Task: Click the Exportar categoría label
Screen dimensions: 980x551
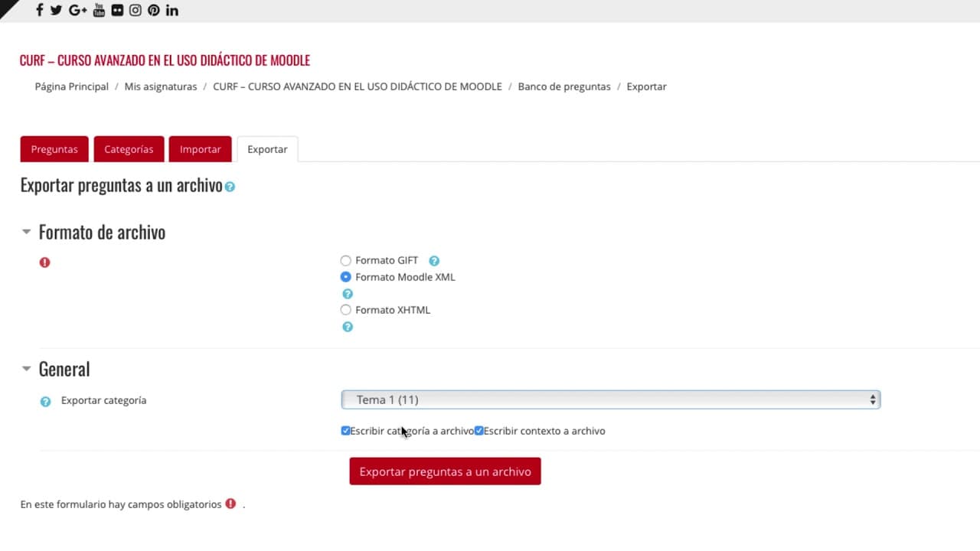Action: [103, 400]
